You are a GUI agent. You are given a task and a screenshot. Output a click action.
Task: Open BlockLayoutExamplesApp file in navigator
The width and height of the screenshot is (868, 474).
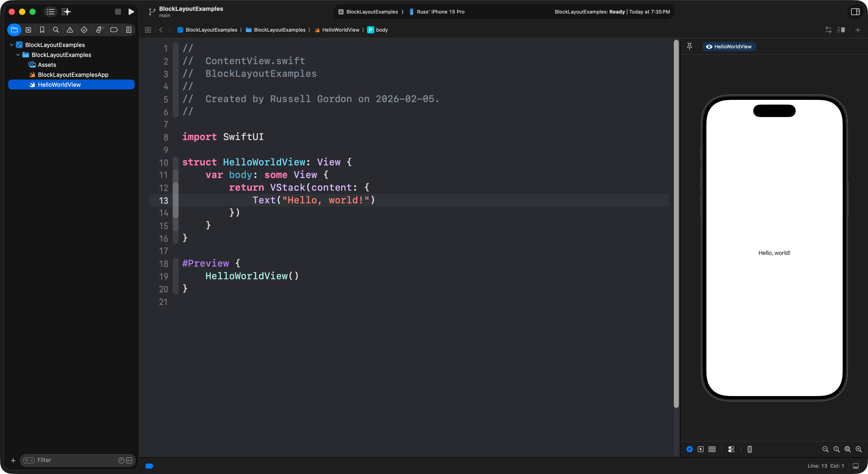click(x=73, y=75)
